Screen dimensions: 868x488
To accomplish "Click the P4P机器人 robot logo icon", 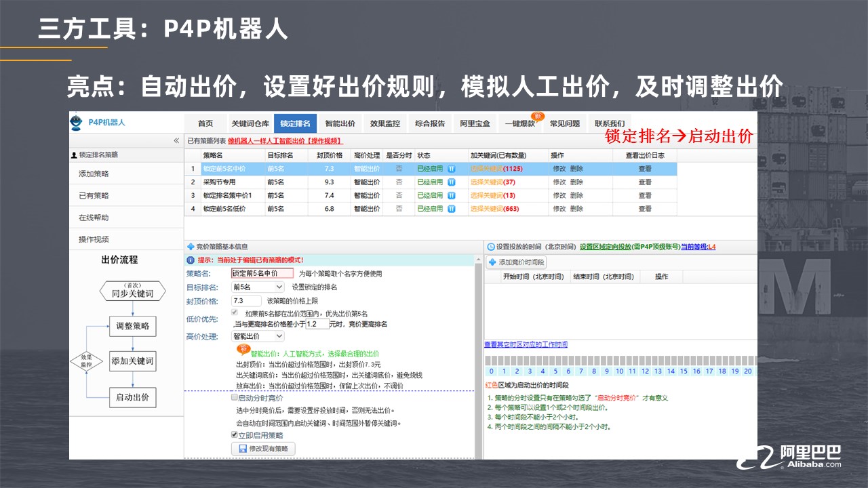I will click(77, 123).
